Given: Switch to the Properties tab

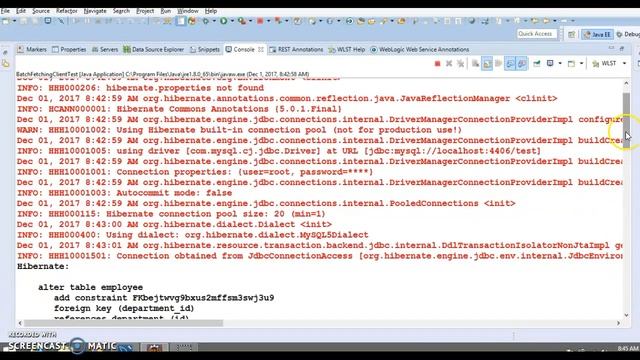Looking at the screenshot, I should (69, 49).
